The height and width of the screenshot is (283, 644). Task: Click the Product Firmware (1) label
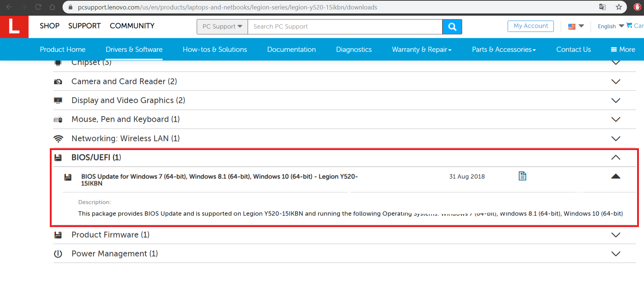[x=111, y=235]
